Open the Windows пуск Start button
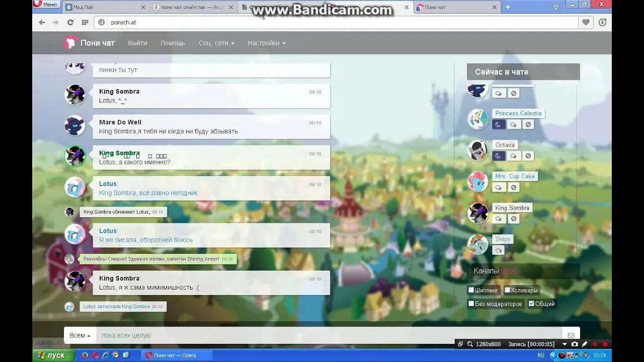This screenshot has height=362, width=644. pos(53,355)
